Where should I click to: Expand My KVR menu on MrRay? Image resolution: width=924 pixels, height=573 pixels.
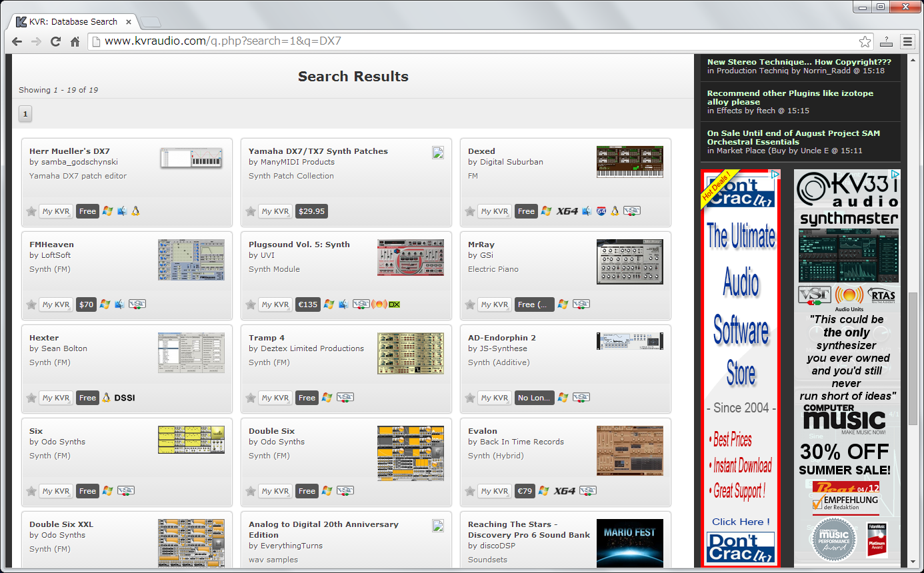pos(495,304)
